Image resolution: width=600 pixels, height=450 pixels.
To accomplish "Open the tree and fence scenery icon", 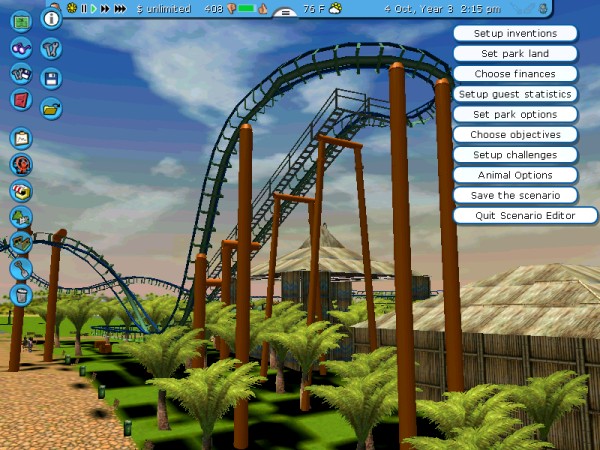I will click(x=21, y=217).
